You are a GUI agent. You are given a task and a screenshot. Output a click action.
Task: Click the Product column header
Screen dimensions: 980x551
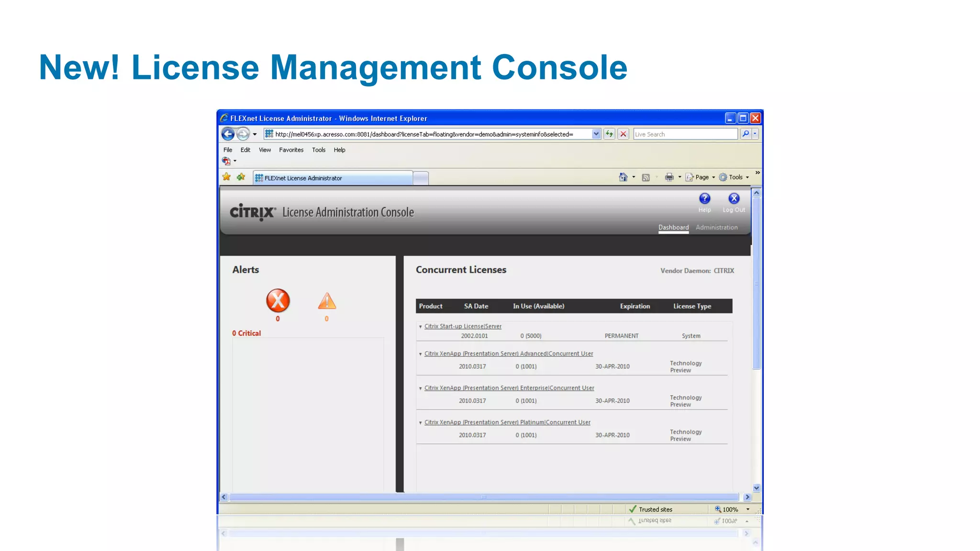(x=431, y=306)
